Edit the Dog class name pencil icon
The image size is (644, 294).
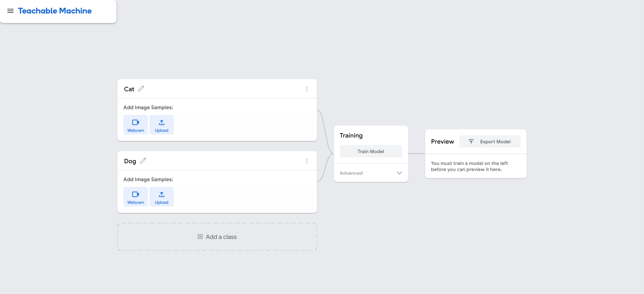[x=143, y=161]
